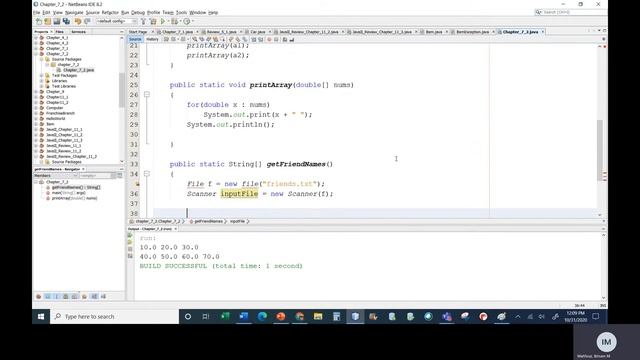
Task: Open Microsoft Edge from the taskbar
Action: 262,316
